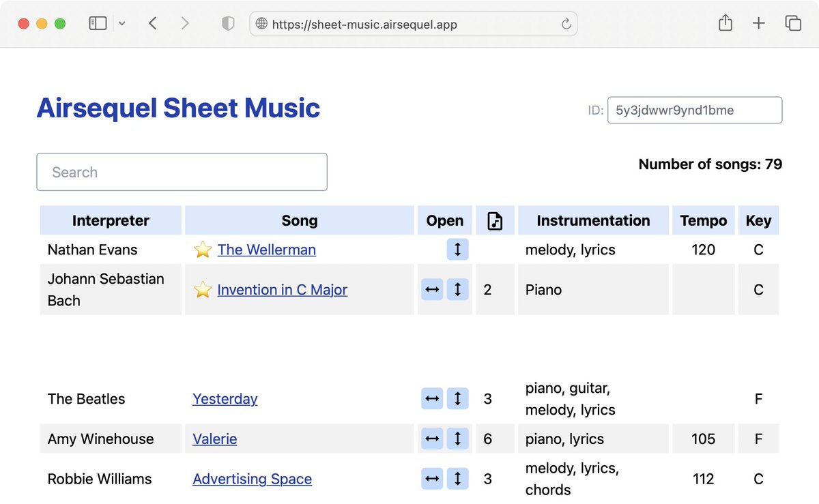
Task: Select the Nathan Evans cell
Action: pyautogui.click(x=111, y=250)
